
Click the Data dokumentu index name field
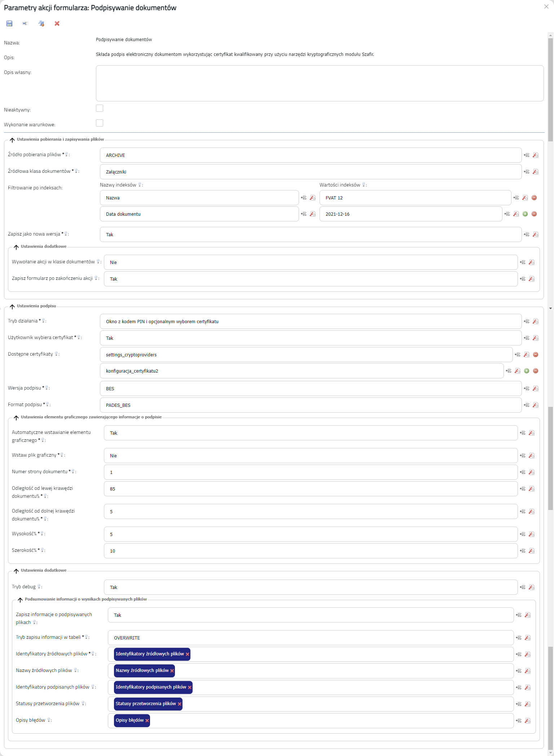[199, 214]
